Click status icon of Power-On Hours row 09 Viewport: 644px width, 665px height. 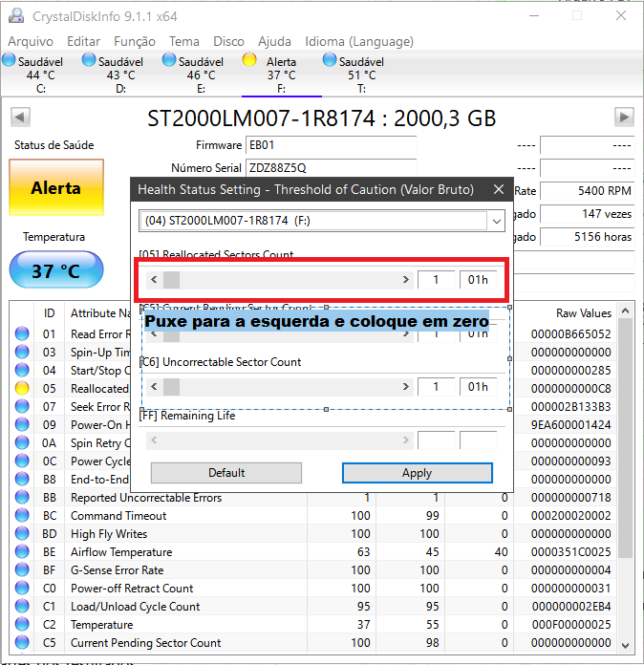(22, 424)
